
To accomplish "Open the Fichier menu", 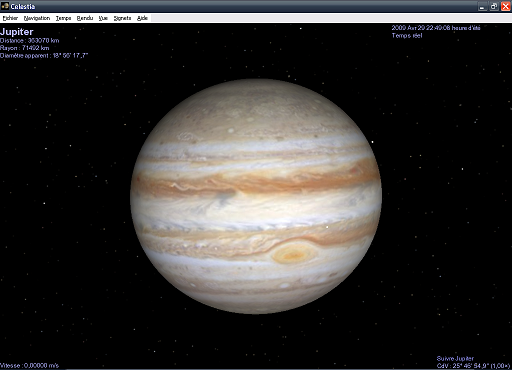I will [x=10, y=18].
